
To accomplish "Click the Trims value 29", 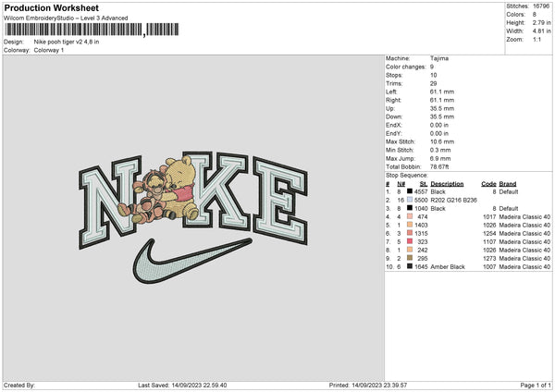I will pos(433,83).
